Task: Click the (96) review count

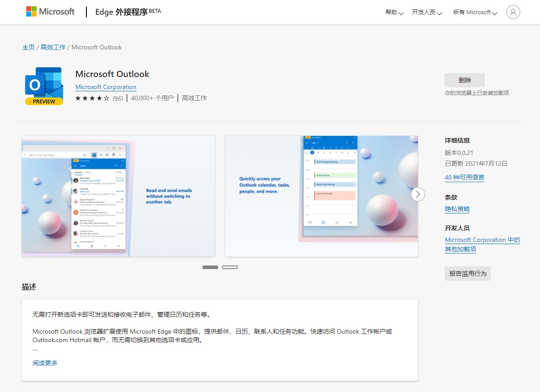Action: point(118,98)
